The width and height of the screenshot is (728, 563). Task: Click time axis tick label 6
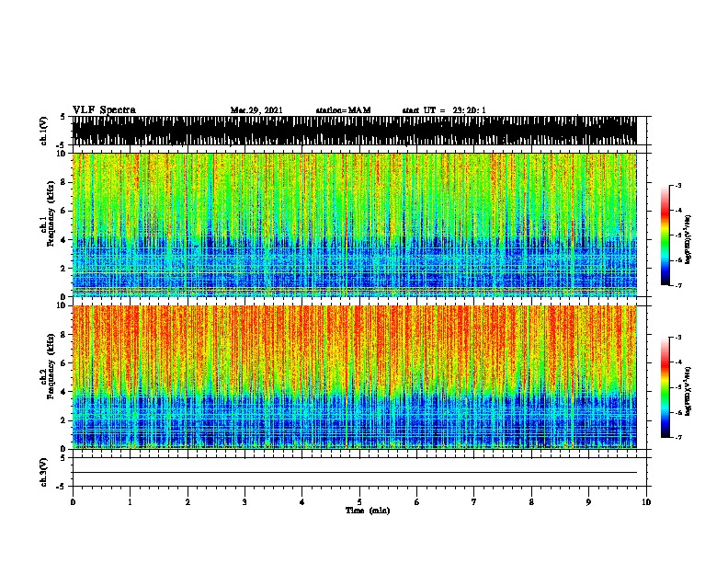point(417,502)
